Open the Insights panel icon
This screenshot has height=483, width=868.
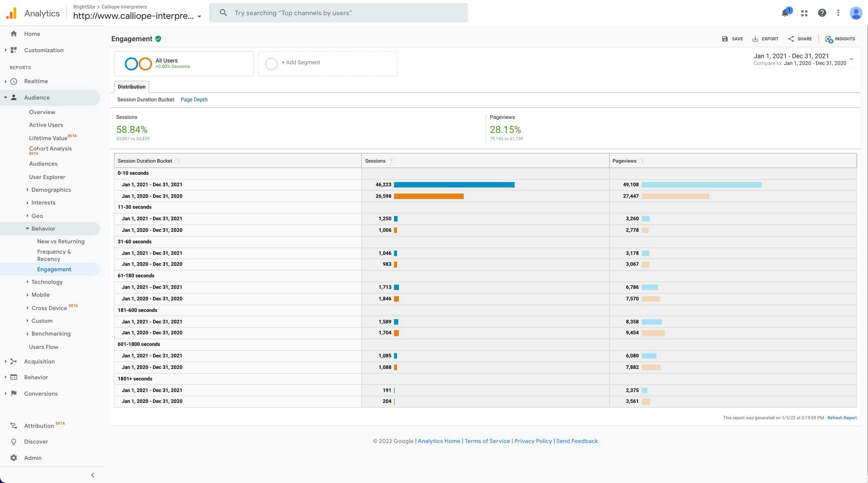828,39
